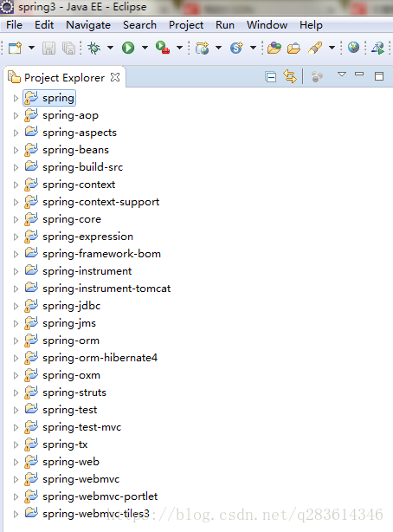Click the Debug bug icon
Image resolution: width=393 pixels, height=532 pixels.
click(94, 48)
